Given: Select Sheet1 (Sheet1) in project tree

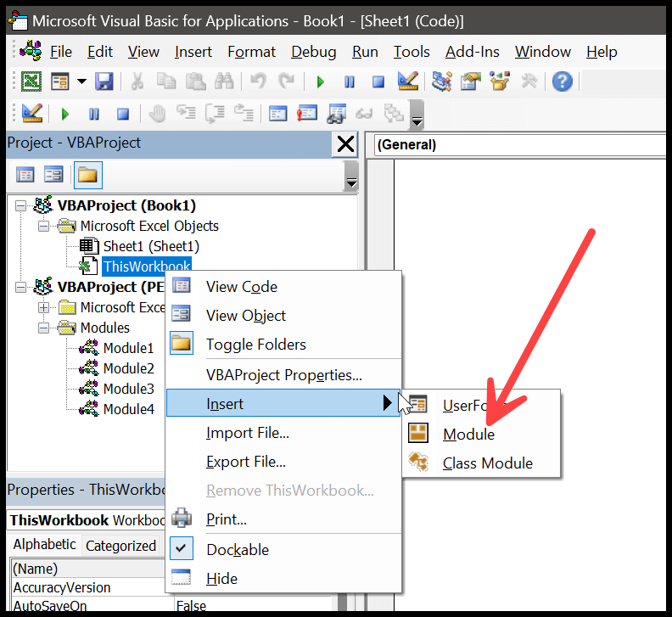Looking at the screenshot, I should [x=151, y=246].
